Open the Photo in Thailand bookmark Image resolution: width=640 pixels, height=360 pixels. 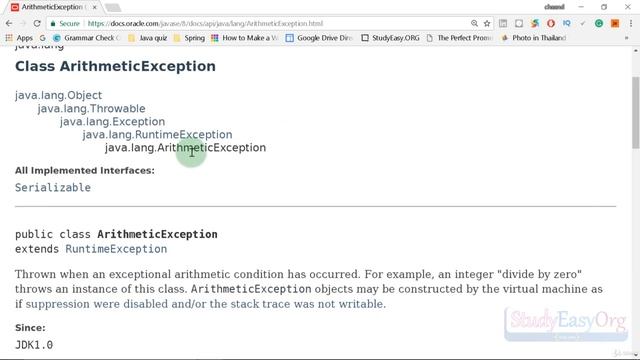[x=533, y=38]
